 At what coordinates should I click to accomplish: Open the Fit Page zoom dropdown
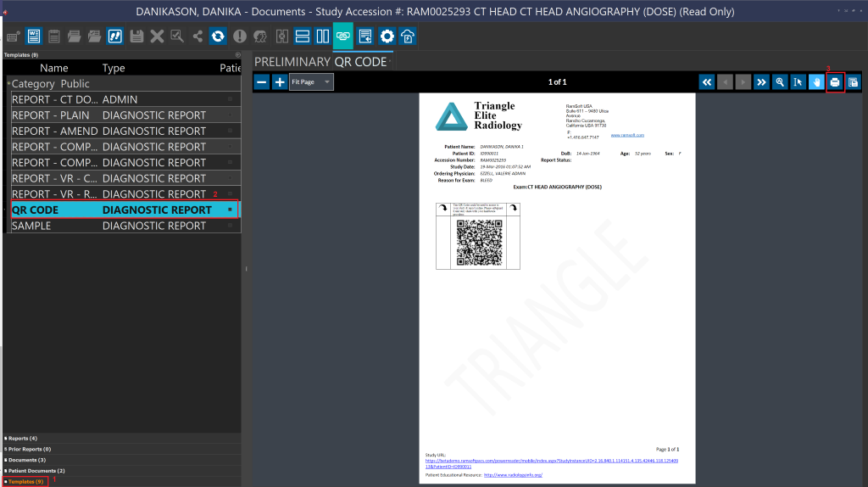[x=311, y=82]
